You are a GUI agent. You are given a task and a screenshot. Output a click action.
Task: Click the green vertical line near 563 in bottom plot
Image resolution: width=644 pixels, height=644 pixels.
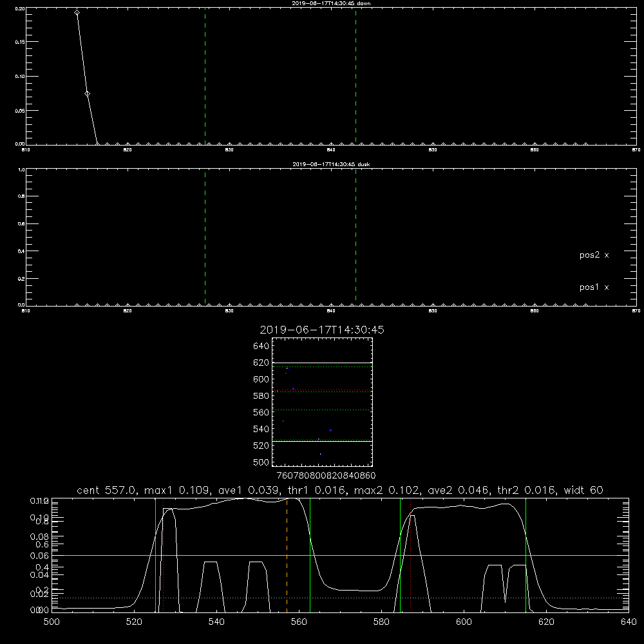coord(310,555)
